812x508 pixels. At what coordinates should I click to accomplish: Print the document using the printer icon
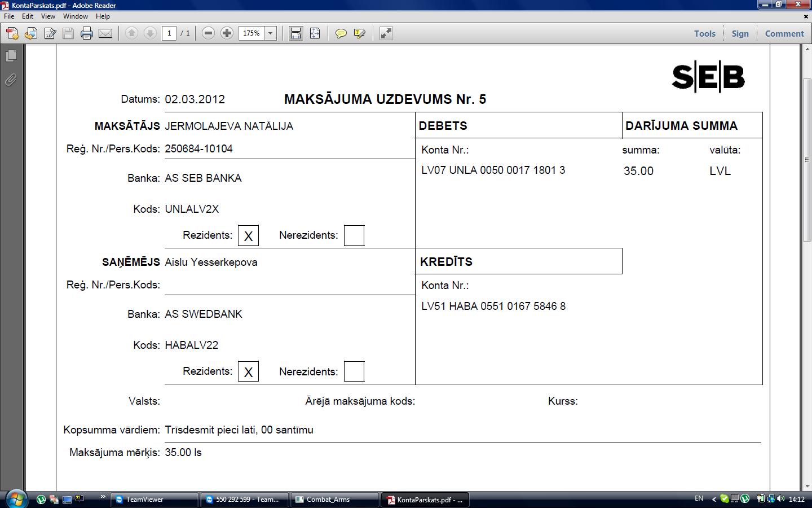(x=87, y=33)
